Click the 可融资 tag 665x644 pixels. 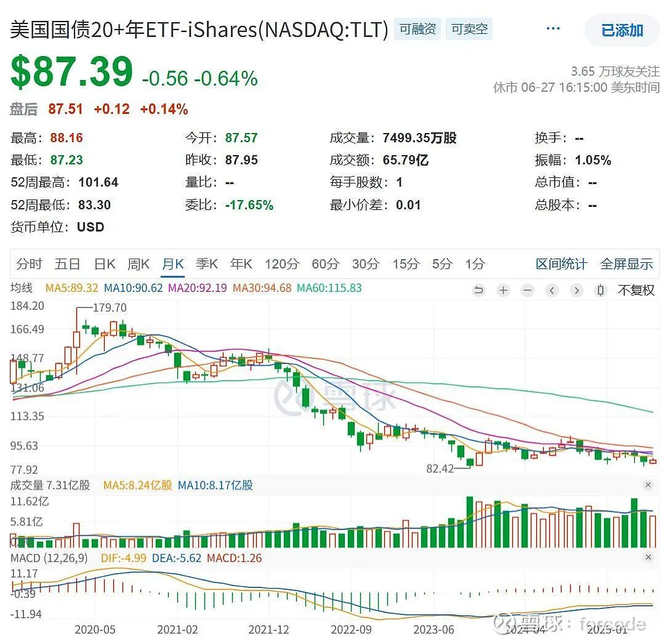pyautogui.click(x=417, y=30)
